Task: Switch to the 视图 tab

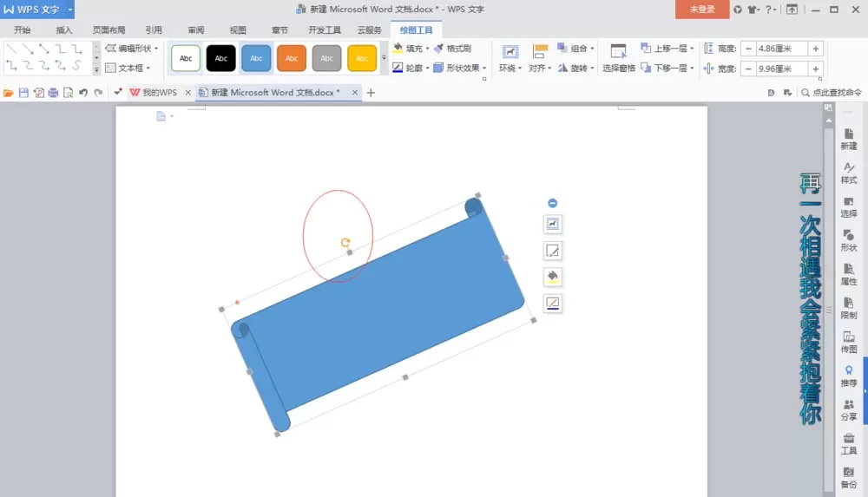Action: 238,29
